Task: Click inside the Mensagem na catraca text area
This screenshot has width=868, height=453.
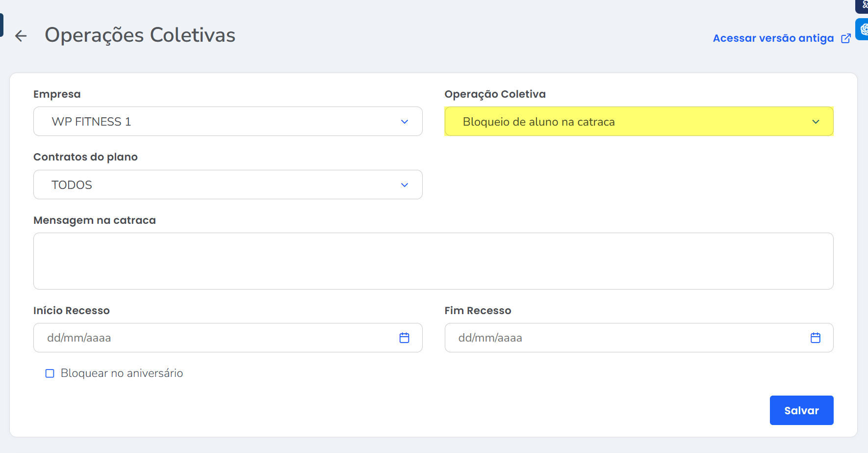Action: pyautogui.click(x=433, y=261)
